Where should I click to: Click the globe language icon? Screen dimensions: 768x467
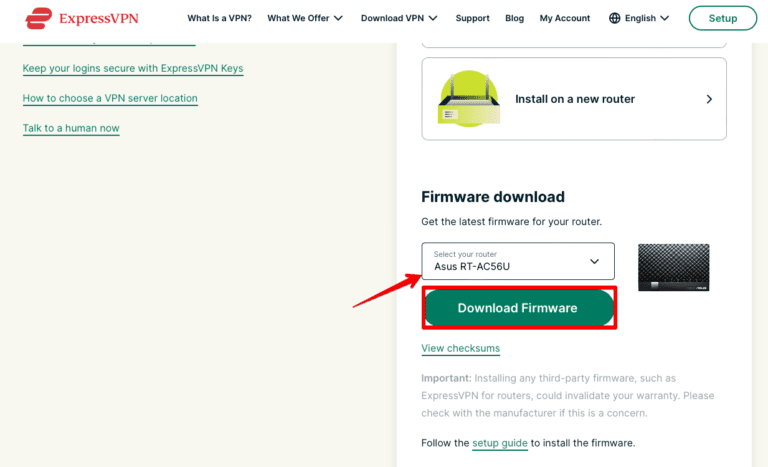(x=615, y=18)
